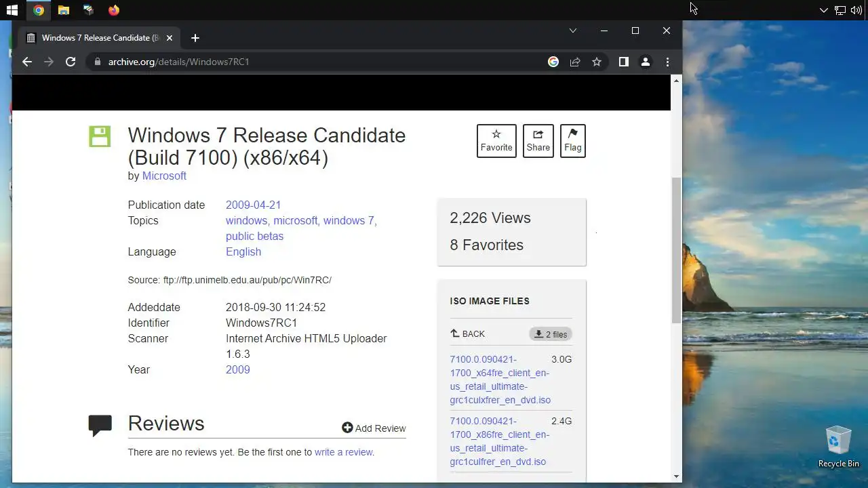
Task: Click the taskbar app icon beside File Explorer
Action: point(88,10)
